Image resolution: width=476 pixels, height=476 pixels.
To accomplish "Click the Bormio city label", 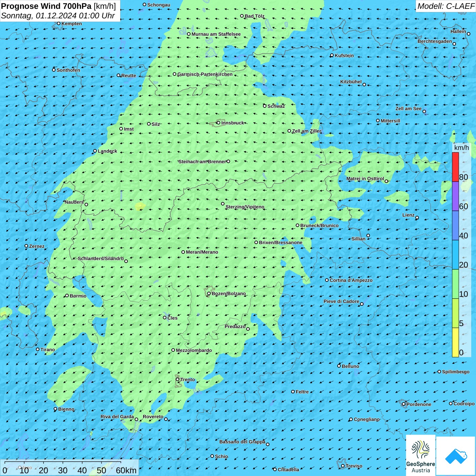I will pyautogui.click(x=78, y=296).
